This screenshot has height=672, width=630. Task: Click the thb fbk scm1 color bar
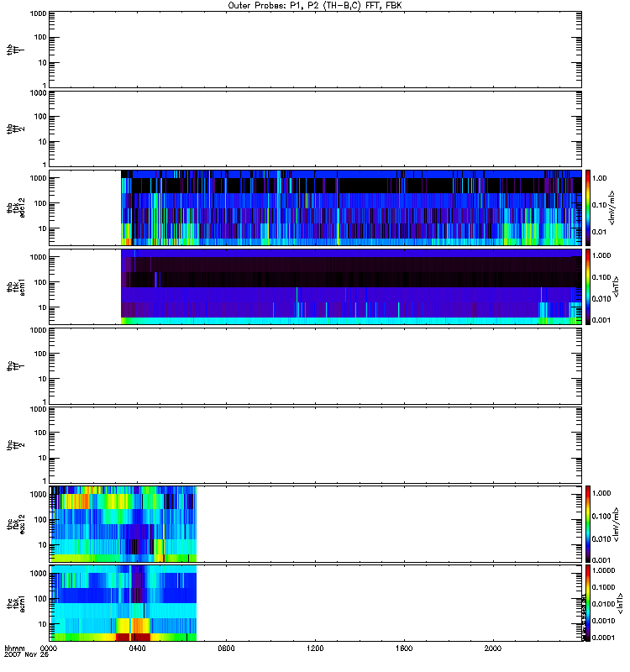[588, 286]
